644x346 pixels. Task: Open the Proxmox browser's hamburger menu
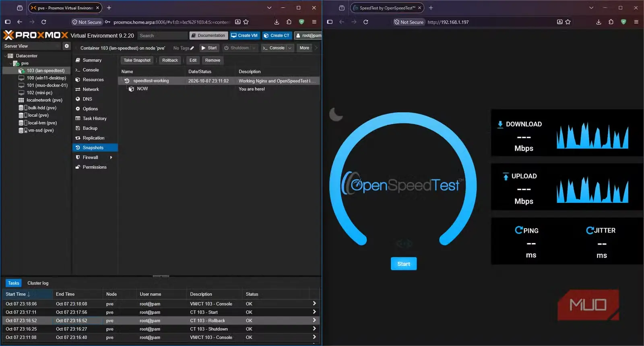[314, 22]
